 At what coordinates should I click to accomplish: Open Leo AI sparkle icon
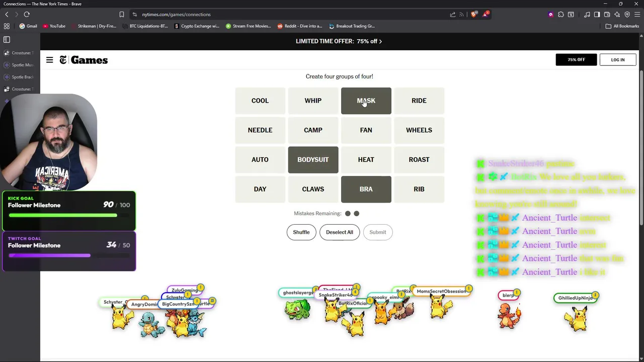point(617,15)
